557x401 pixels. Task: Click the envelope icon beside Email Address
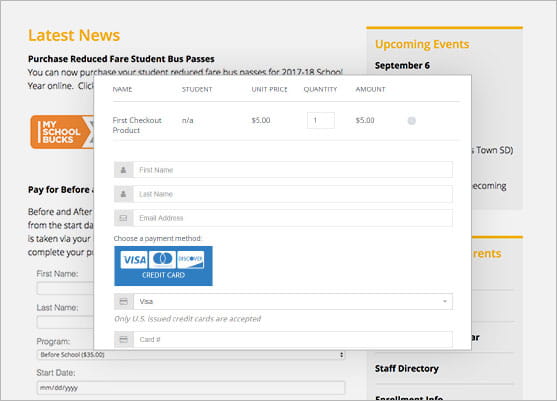(123, 218)
